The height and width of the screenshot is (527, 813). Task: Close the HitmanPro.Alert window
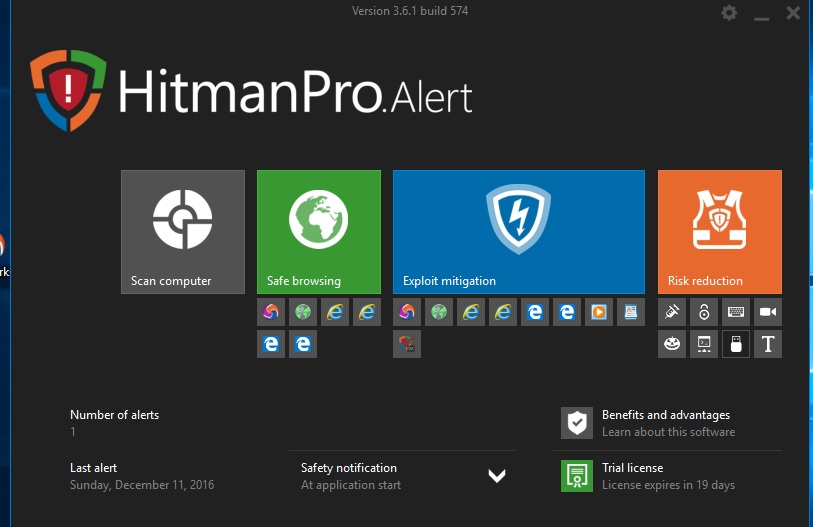pos(793,12)
